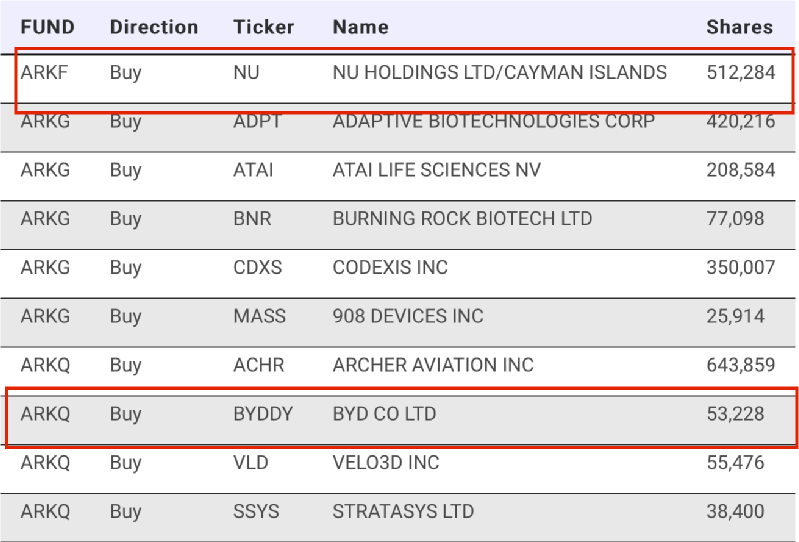Click ARCHER AVIATION INC name
The width and height of the screenshot is (799, 542).
pos(433,365)
